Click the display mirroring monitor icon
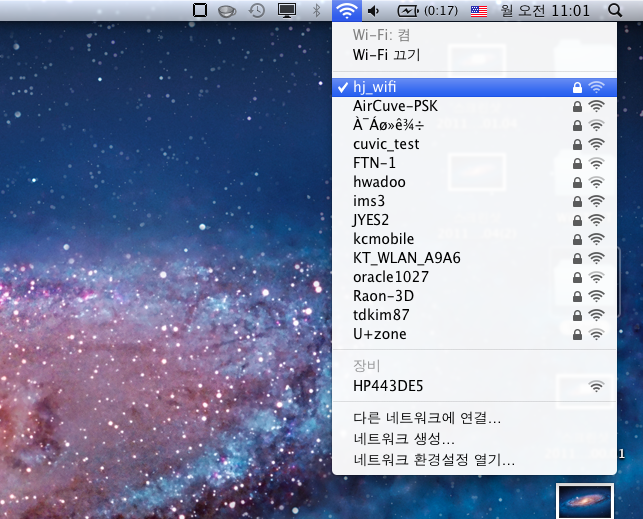643x519 pixels. tap(287, 10)
